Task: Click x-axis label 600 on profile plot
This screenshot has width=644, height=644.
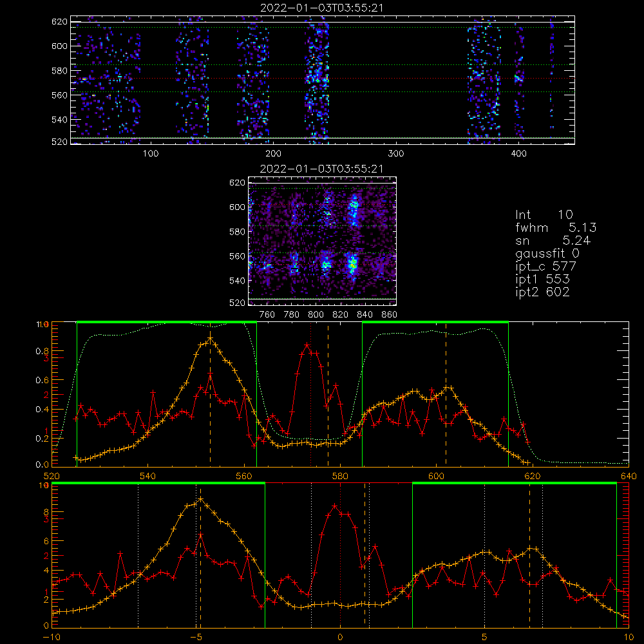Action: tap(436, 476)
